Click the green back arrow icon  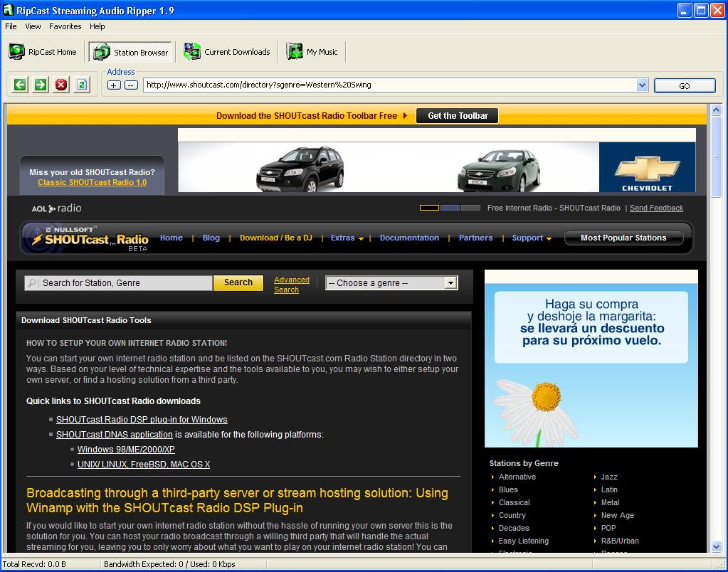click(19, 85)
